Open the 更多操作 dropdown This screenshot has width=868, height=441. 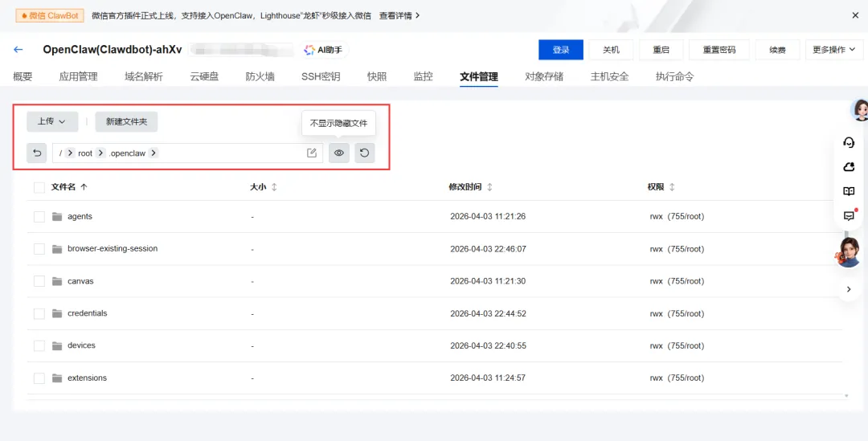coord(834,50)
